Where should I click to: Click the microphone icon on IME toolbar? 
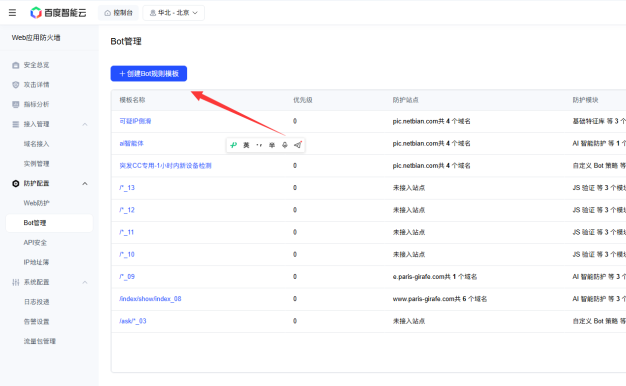(x=285, y=145)
